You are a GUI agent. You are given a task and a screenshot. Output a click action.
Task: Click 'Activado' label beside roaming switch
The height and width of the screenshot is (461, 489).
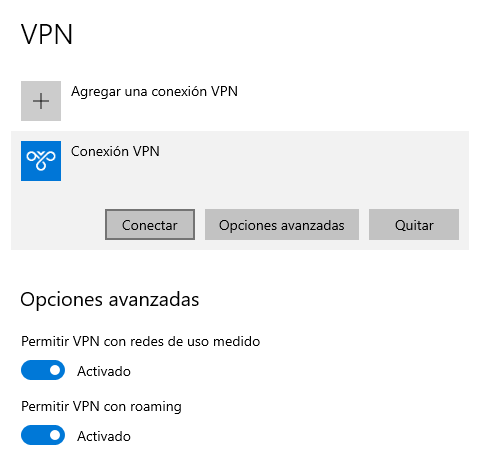point(104,436)
